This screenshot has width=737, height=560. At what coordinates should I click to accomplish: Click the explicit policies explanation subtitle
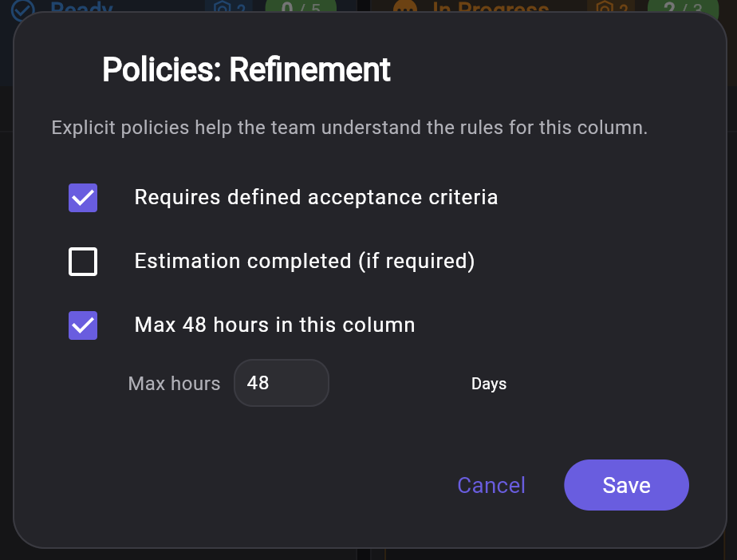pyautogui.click(x=349, y=128)
